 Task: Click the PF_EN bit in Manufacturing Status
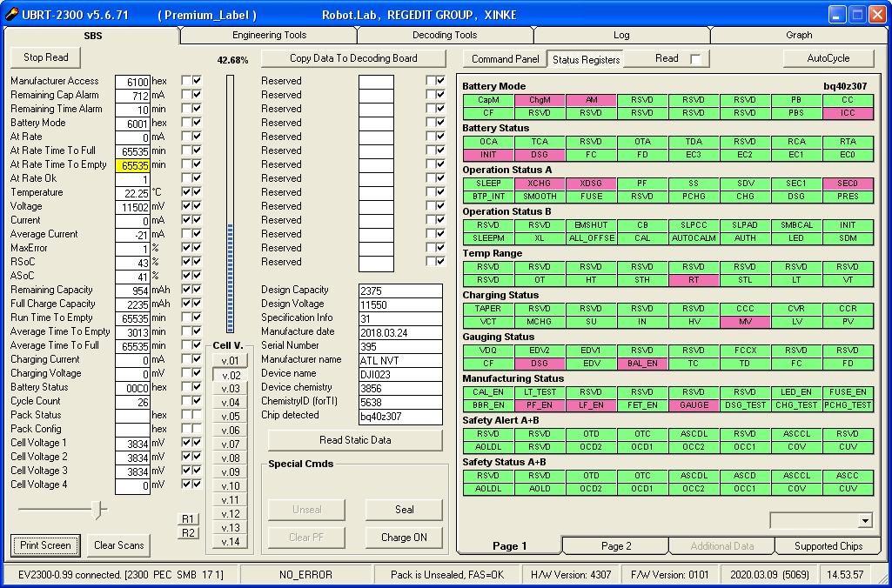[540, 405]
